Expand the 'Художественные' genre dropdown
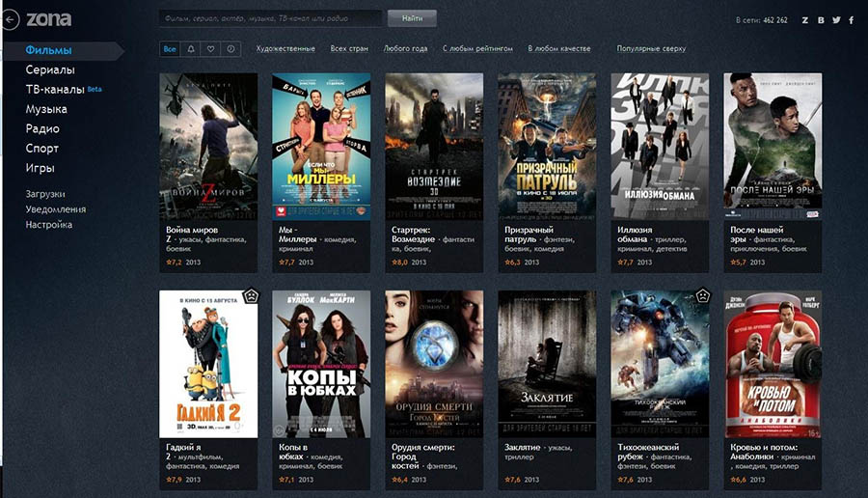 (285, 48)
